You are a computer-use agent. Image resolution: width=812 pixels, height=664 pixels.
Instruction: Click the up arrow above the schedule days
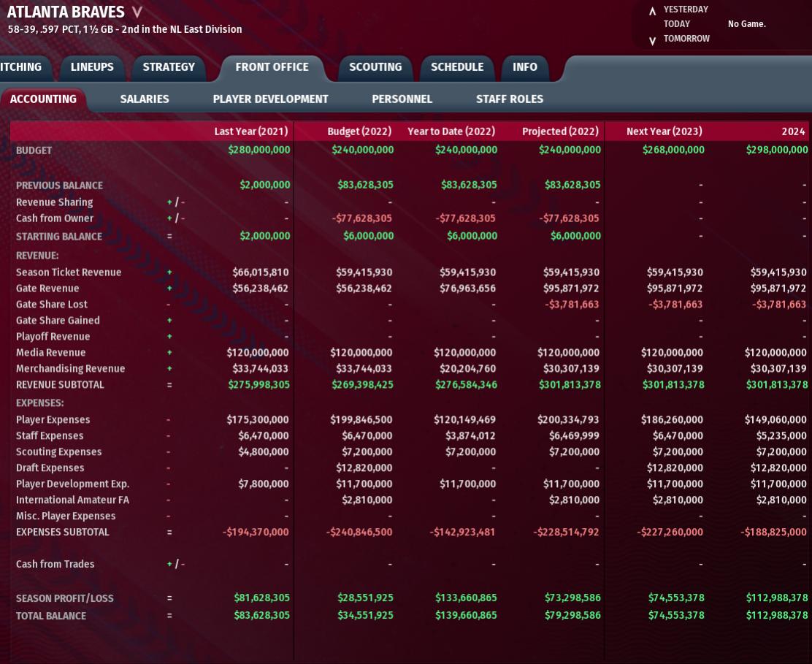[x=653, y=11]
